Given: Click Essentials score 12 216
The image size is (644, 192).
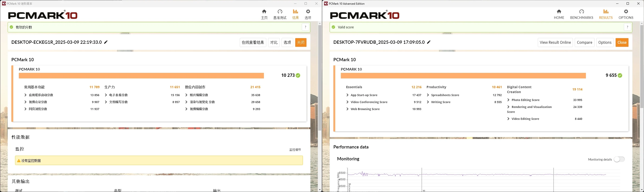Looking at the screenshot, I should tap(417, 87).
